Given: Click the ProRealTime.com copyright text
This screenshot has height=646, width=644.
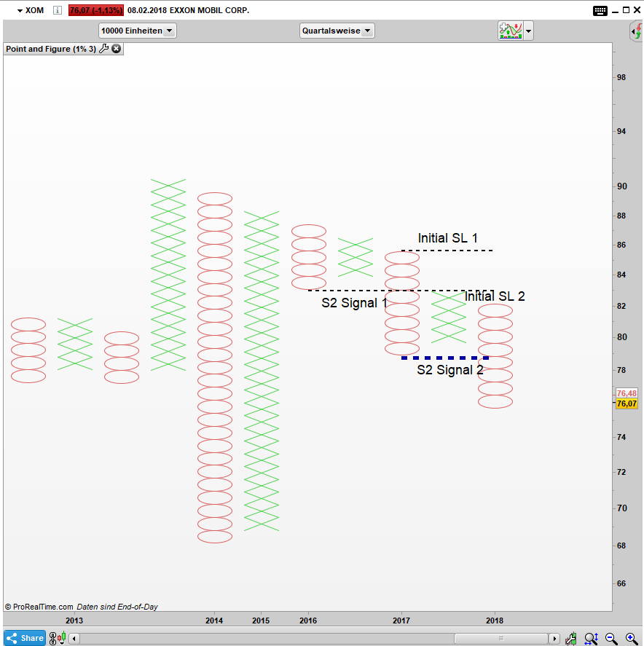Looking at the screenshot, I should coord(39,607).
